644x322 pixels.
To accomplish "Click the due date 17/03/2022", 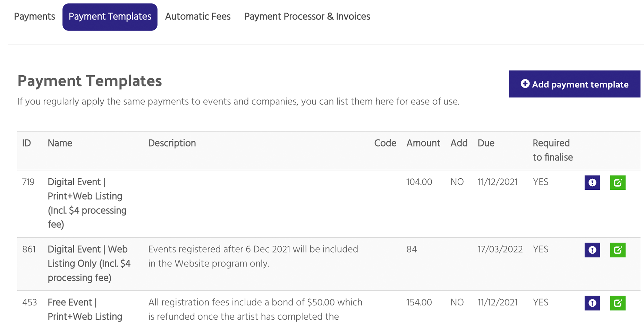I will [x=500, y=249].
